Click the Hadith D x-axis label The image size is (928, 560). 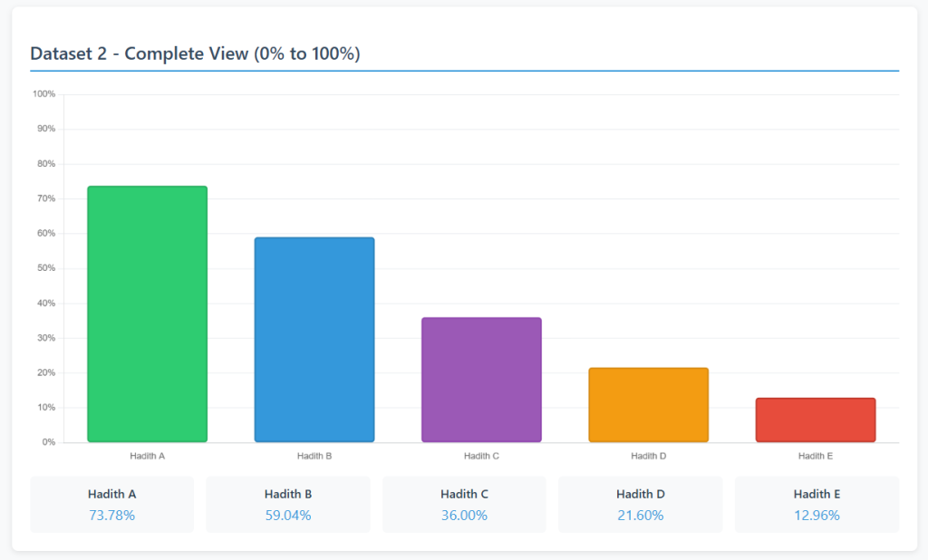point(648,456)
